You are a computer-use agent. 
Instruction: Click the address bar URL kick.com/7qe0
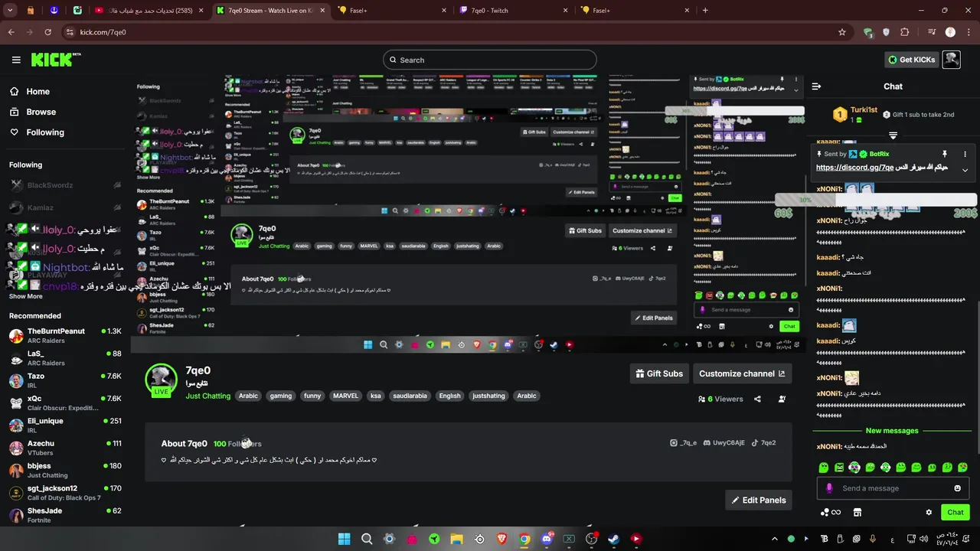[x=103, y=32]
